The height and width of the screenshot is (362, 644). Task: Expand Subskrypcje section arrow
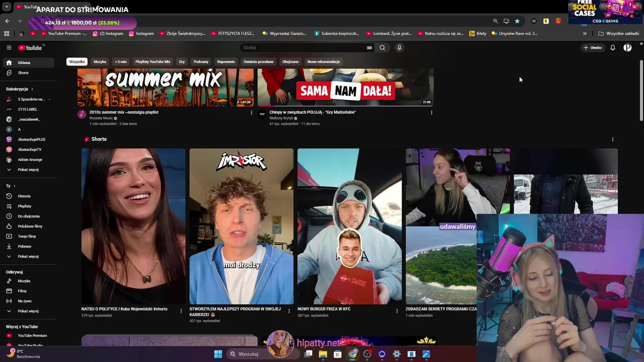[x=32, y=89]
